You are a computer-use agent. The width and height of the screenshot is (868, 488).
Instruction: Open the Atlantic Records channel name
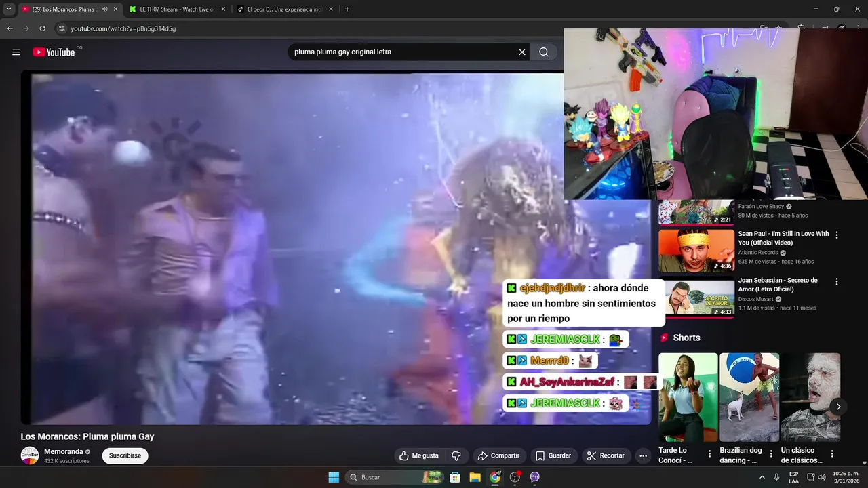coord(758,252)
